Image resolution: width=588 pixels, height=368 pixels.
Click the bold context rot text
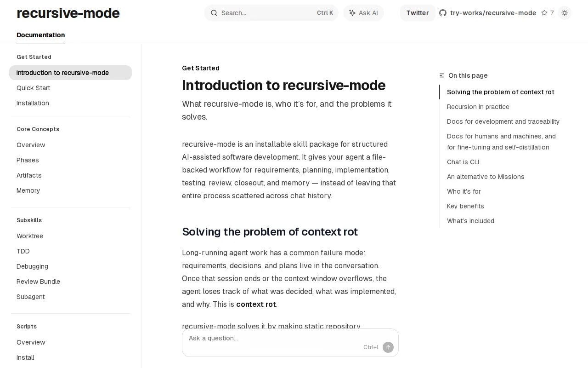click(256, 305)
